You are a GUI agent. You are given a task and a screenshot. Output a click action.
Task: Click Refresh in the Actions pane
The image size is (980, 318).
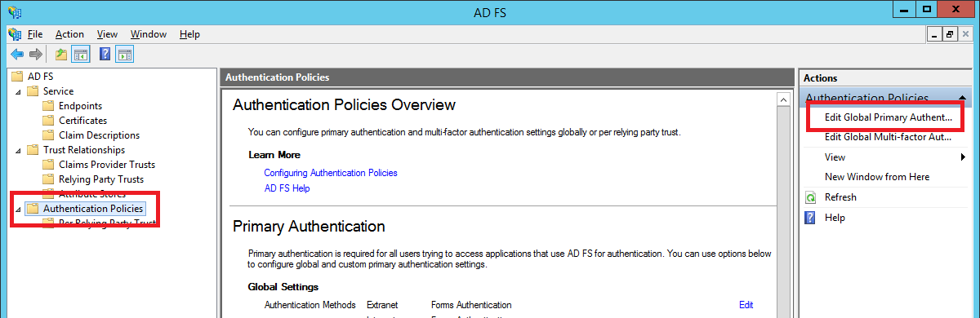(840, 197)
